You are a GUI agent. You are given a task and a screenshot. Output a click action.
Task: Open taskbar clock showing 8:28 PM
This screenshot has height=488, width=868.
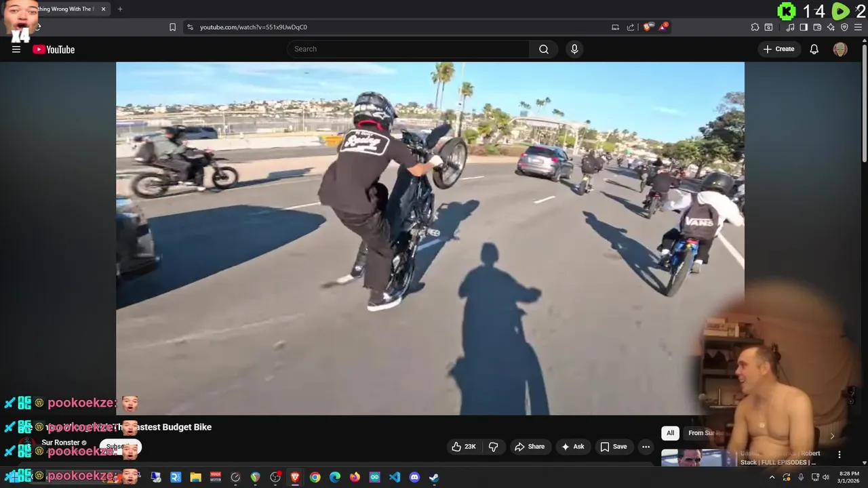click(x=849, y=477)
